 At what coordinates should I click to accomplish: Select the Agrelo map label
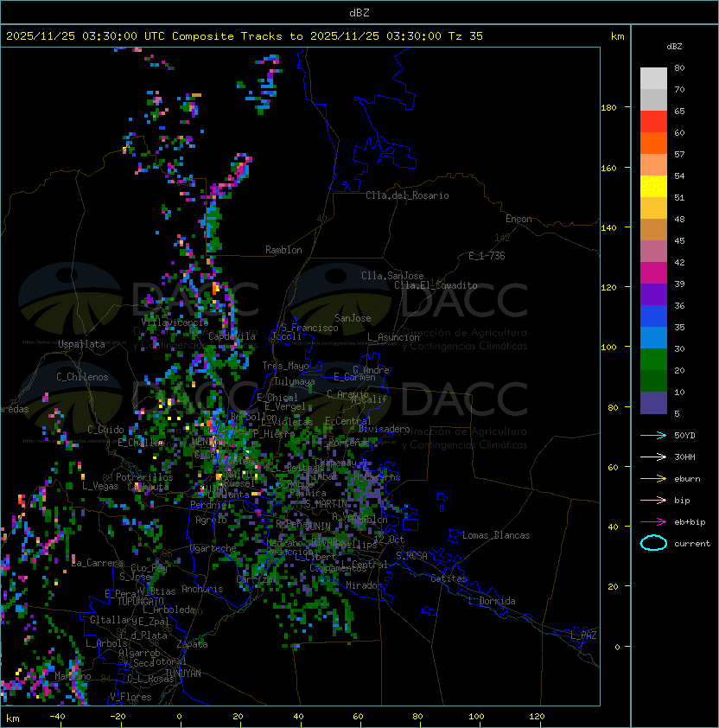211,520
